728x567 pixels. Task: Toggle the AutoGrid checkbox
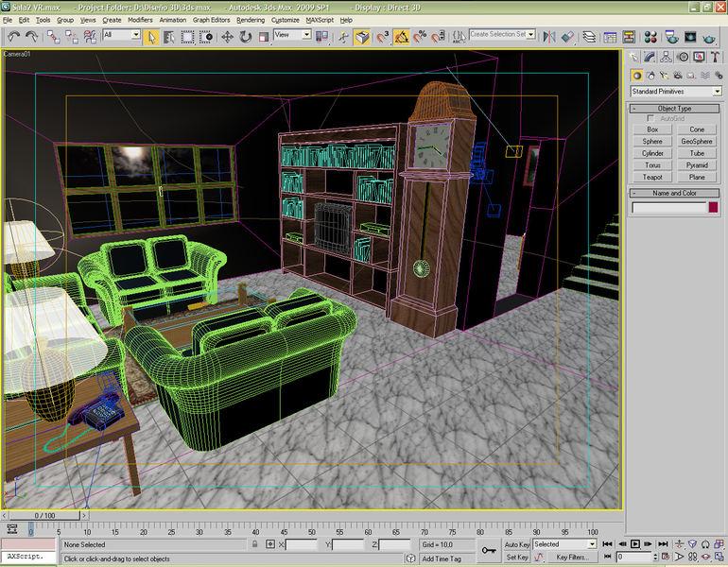pos(651,118)
